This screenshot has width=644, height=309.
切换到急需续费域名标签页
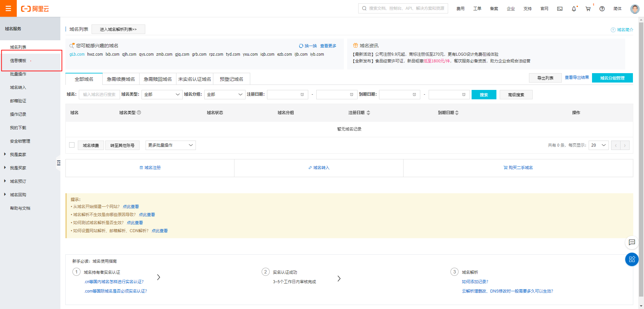[x=121, y=79]
